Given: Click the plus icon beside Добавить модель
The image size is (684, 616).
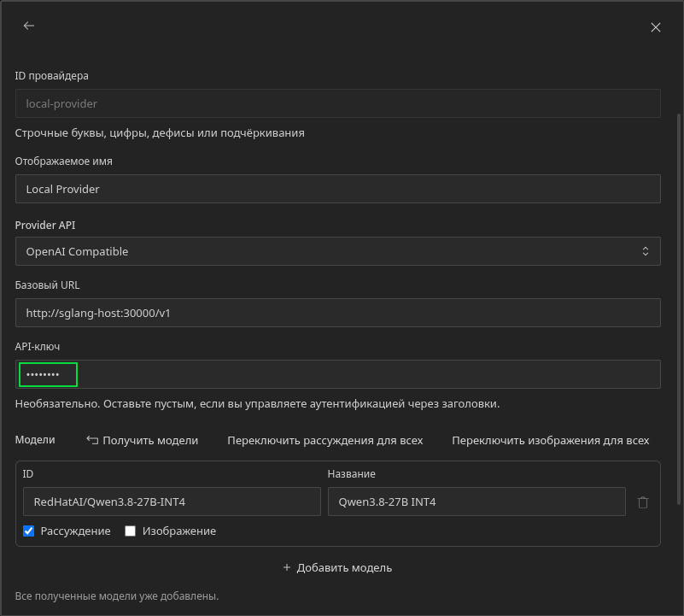Looking at the screenshot, I should (287, 567).
